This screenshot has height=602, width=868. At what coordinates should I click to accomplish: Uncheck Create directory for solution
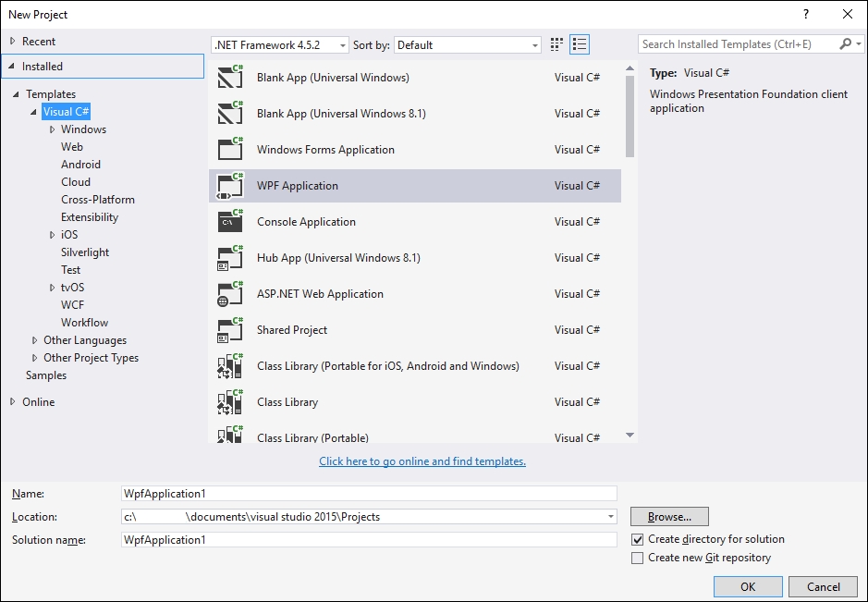pyautogui.click(x=637, y=539)
